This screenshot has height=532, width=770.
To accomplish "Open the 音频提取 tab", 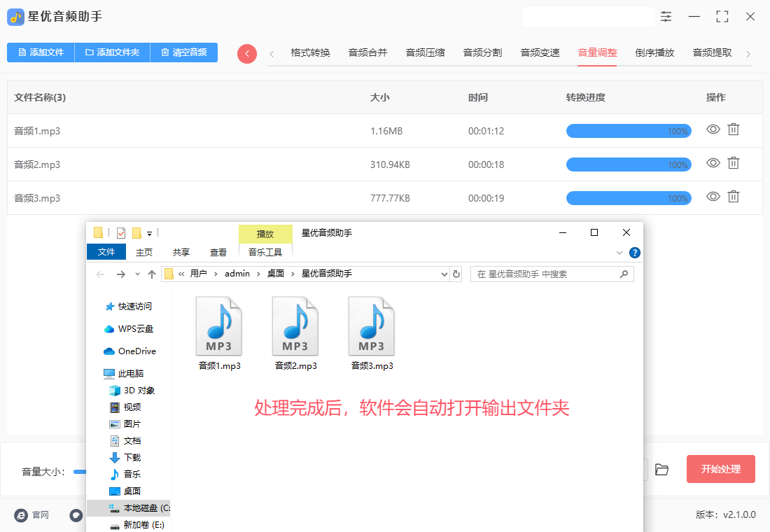I will (712, 52).
